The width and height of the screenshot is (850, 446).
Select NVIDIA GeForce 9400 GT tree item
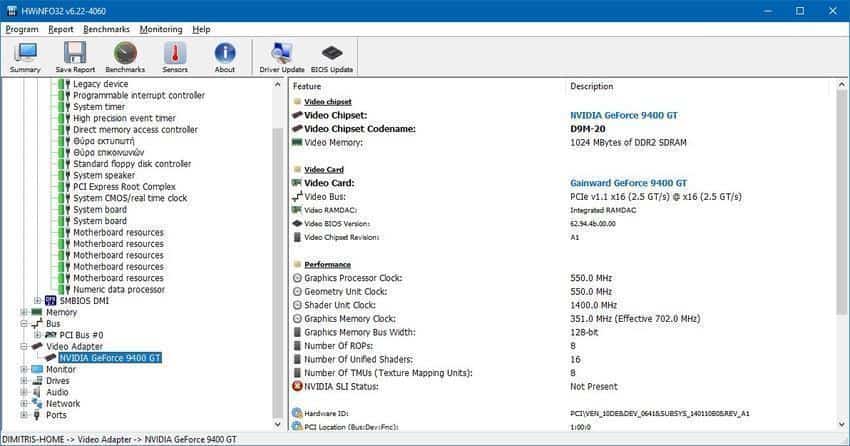click(x=110, y=358)
